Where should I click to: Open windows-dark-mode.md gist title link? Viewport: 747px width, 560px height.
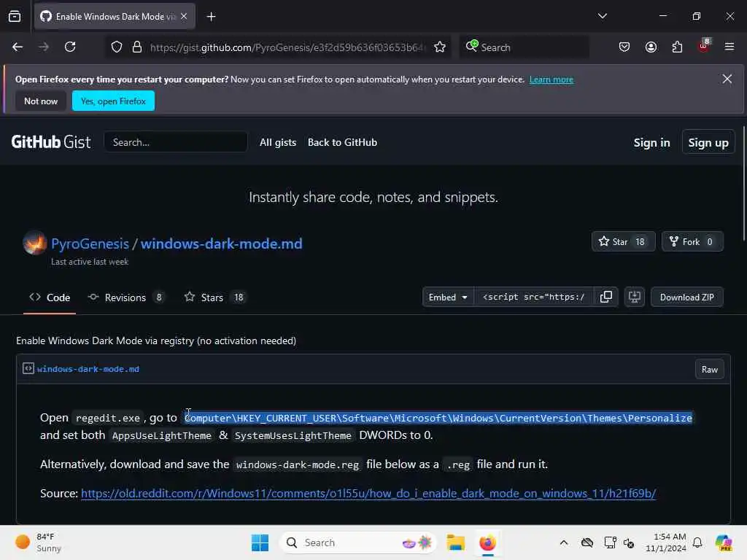[x=222, y=244]
